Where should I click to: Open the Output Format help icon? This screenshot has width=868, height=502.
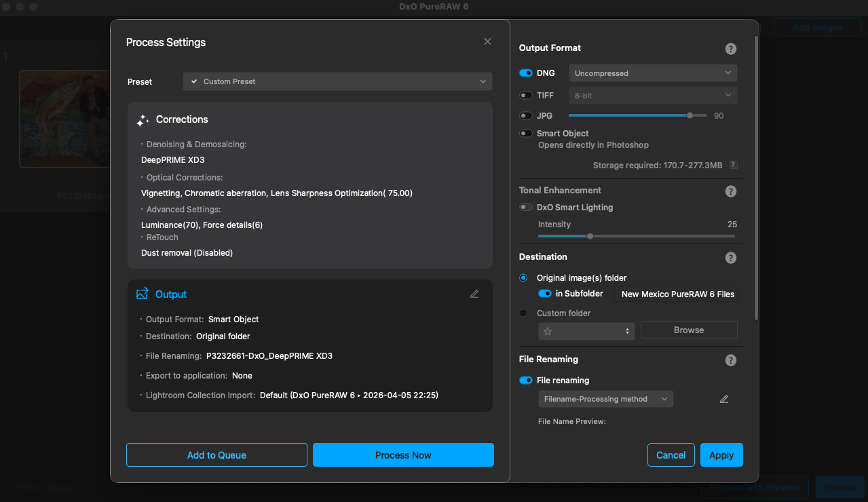pyautogui.click(x=730, y=49)
